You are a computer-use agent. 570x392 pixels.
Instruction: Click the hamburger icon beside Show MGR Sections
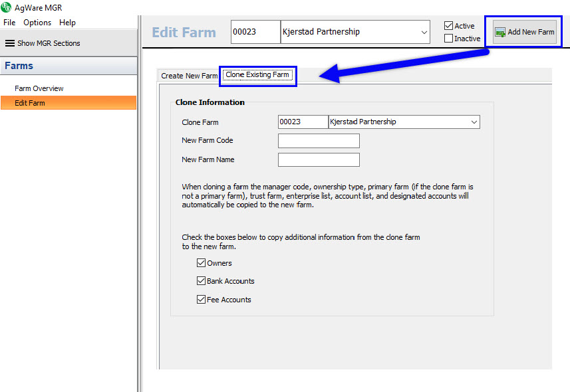(10, 43)
